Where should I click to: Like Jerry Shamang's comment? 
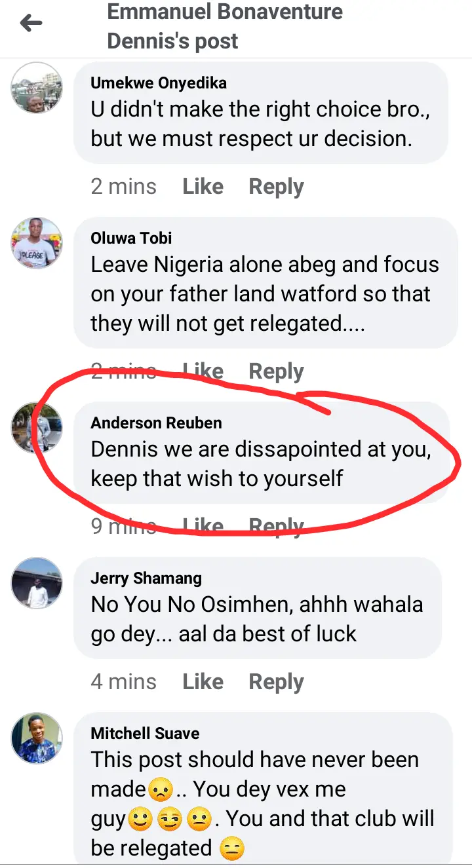[203, 682]
